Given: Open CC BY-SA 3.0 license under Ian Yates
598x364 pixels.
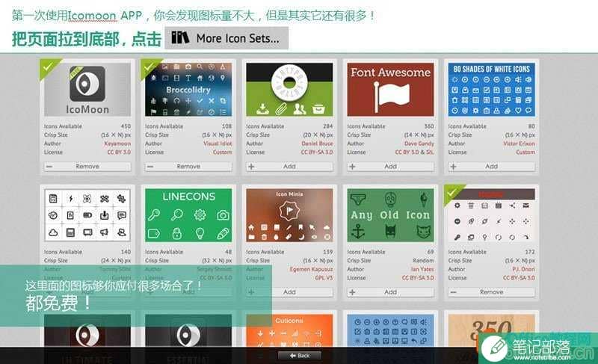Looking at the screenshot, I should pyautogui.click(x=418, y=278).
